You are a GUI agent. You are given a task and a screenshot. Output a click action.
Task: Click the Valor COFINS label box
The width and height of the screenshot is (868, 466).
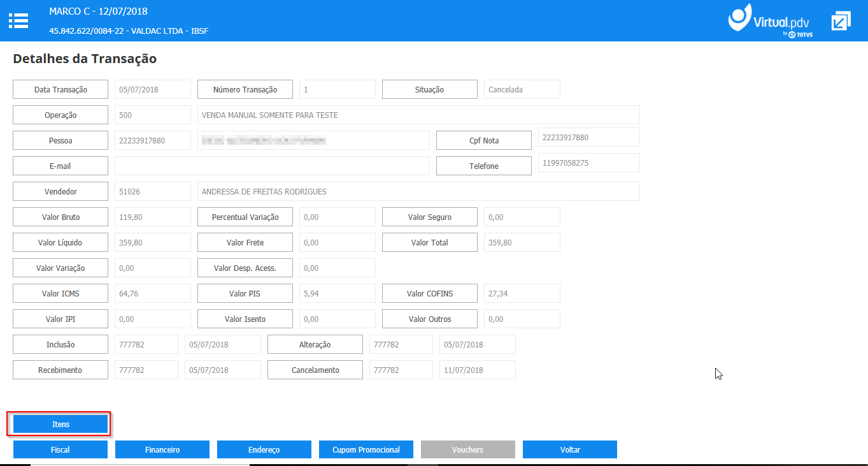click(x=430, y=293)
